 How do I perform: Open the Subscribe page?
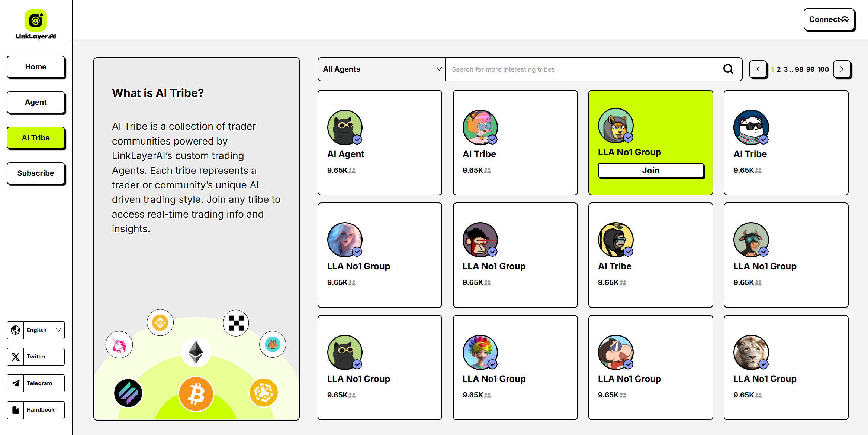tap(36, 173)
